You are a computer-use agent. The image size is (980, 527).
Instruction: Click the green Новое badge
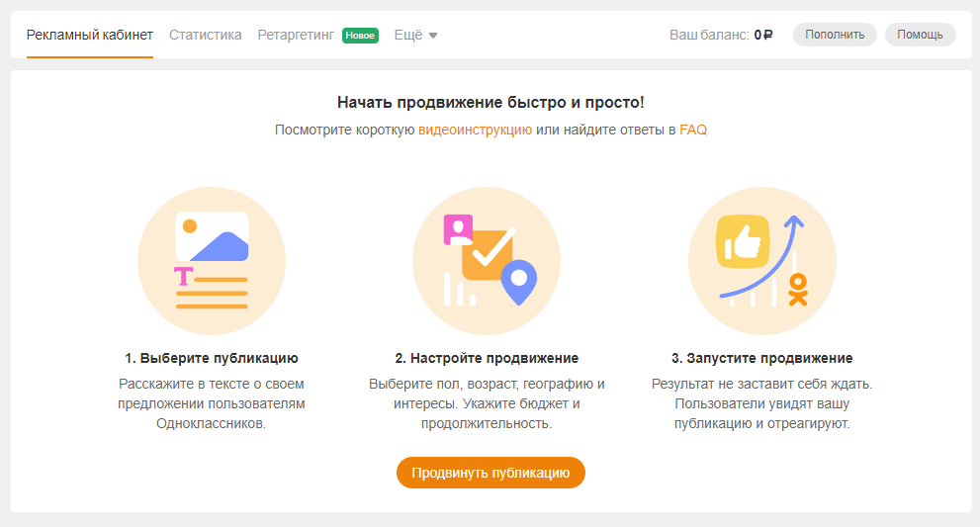360,36
